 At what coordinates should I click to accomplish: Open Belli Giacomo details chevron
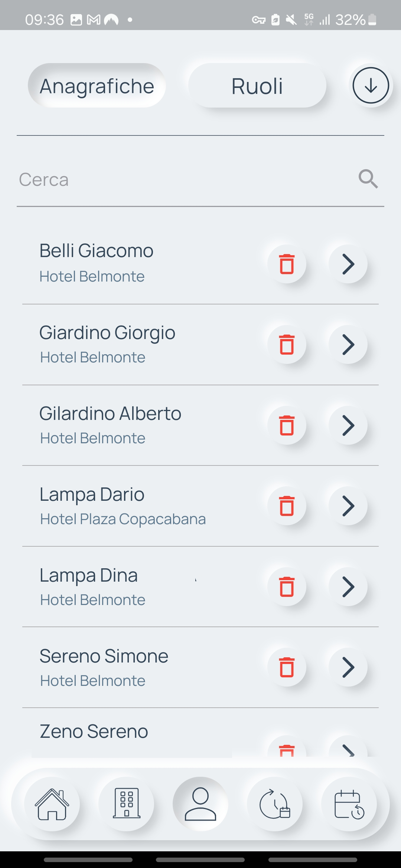tap(348, 264)
